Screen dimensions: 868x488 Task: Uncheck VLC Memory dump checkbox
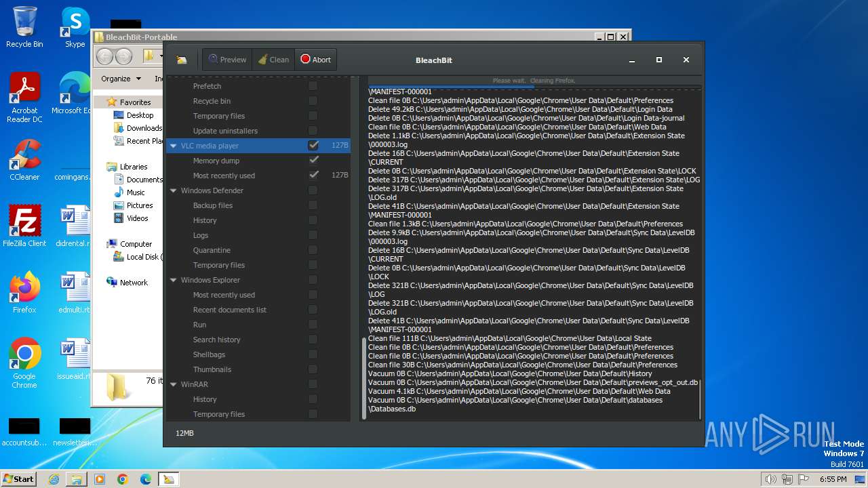point(313,161)
